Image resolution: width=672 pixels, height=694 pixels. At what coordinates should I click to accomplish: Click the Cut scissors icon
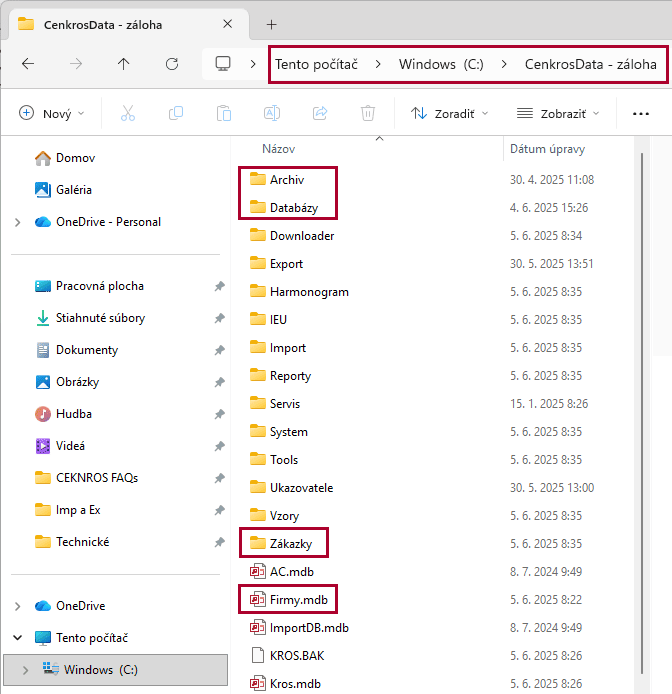point(127,113)
